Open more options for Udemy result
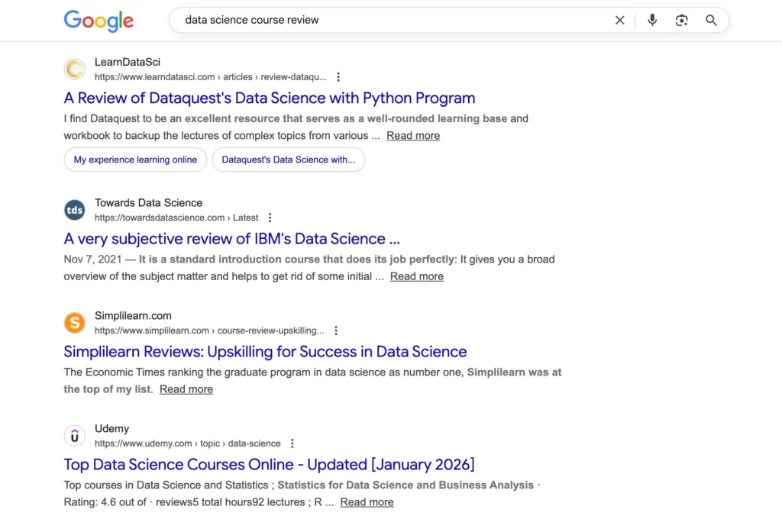 pos(292,443)
